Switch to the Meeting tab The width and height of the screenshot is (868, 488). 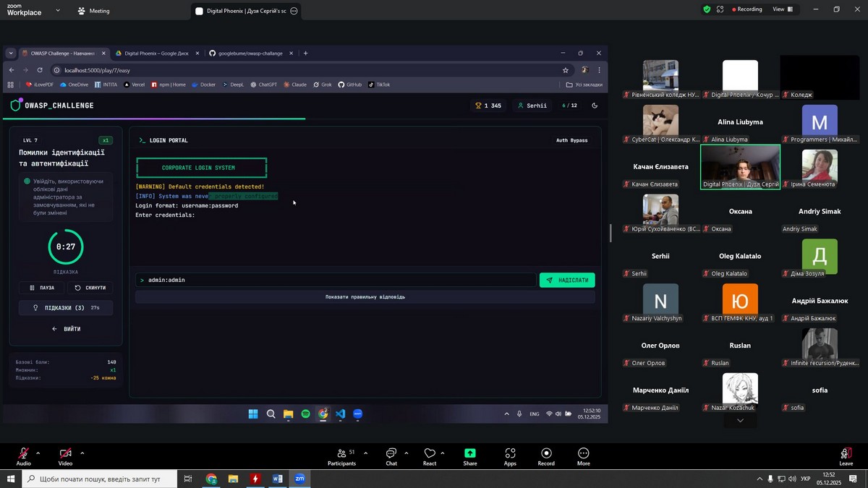tap(94, 11)
